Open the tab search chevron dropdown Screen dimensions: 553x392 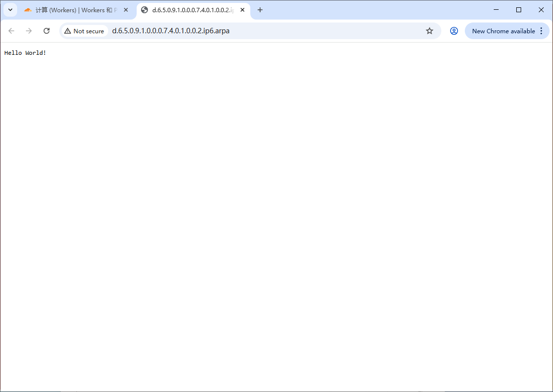click(x=10, y=10)
